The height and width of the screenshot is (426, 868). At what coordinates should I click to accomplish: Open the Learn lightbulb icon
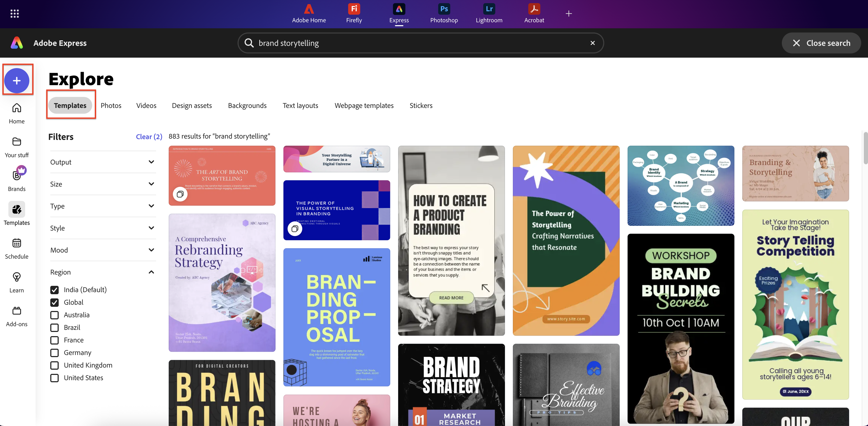pyautogui.click(x=17, y=282)
